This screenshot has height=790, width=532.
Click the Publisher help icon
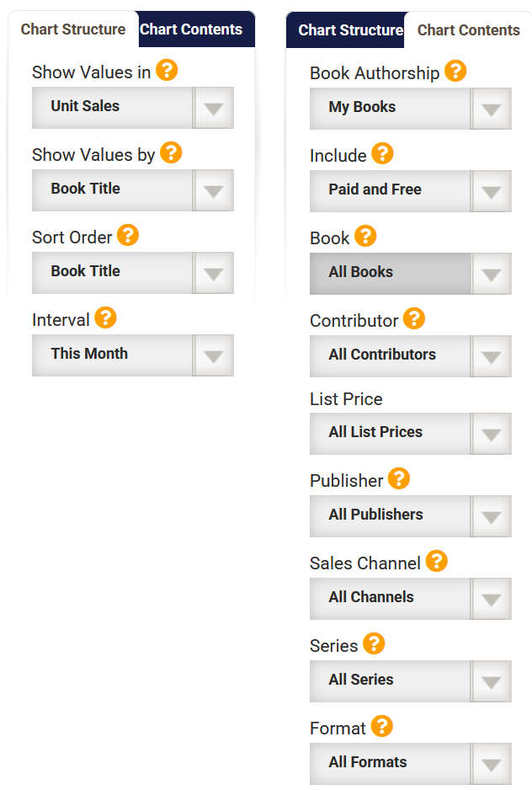399,478
